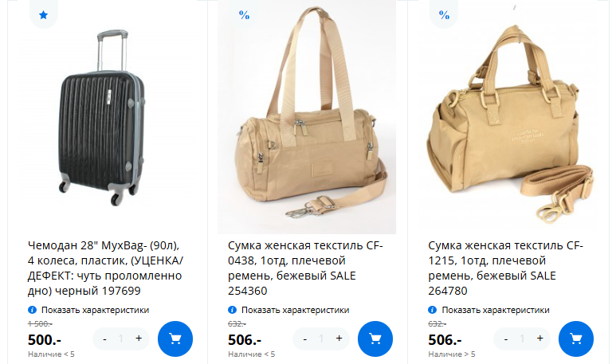
Task: Click the info icon under the CF-0438 title
Action: tap(232, 310)
